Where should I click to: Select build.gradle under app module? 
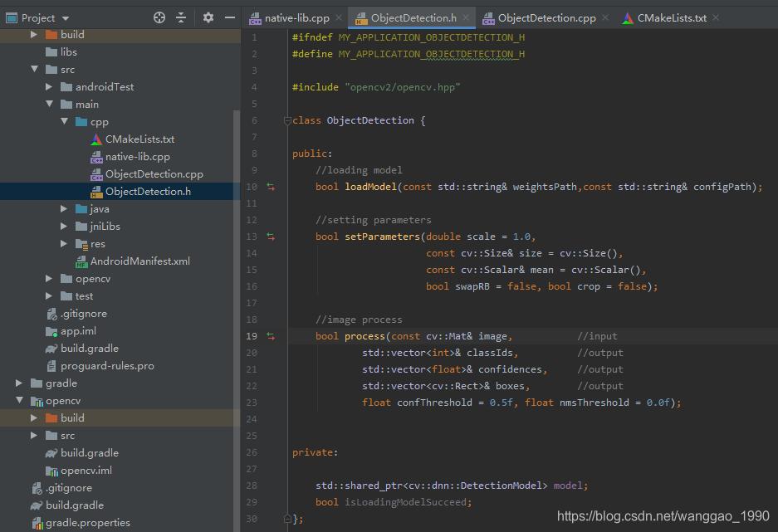(x=90, y=349)
